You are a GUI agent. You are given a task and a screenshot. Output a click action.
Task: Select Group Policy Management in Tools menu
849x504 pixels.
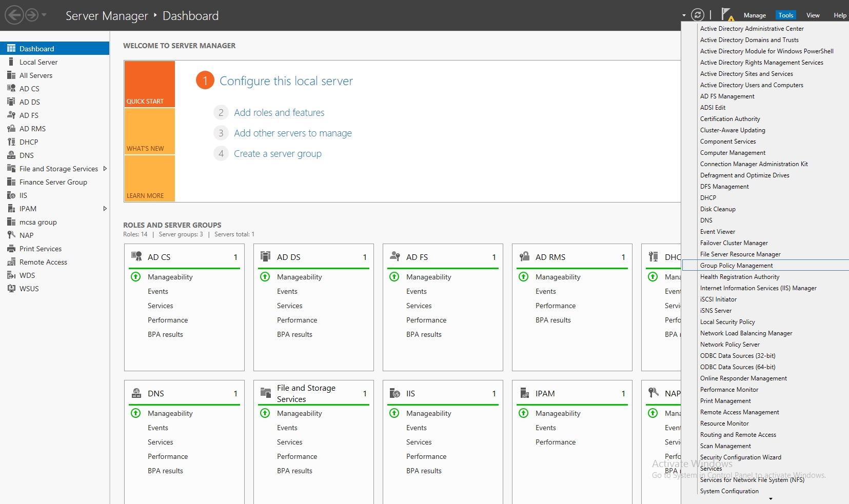click(765, 265)
